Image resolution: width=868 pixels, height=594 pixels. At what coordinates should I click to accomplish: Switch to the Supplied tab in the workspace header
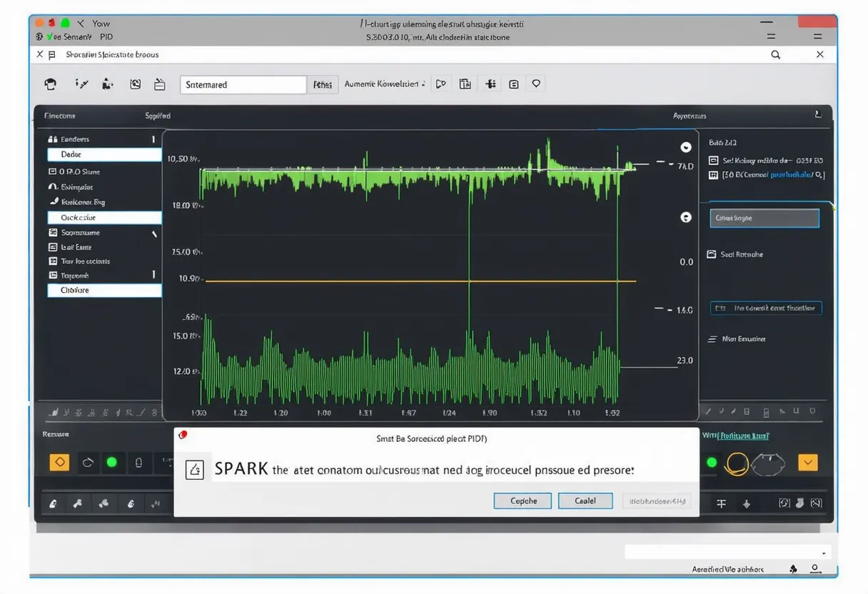[156, 115]
